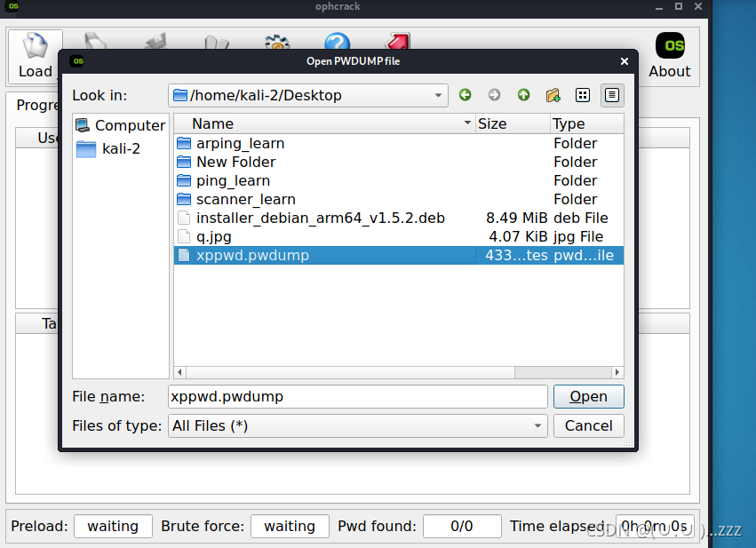Go to parent directory with up arrow
The width and height of the screenshot is (756, 548).
(523, 95)
